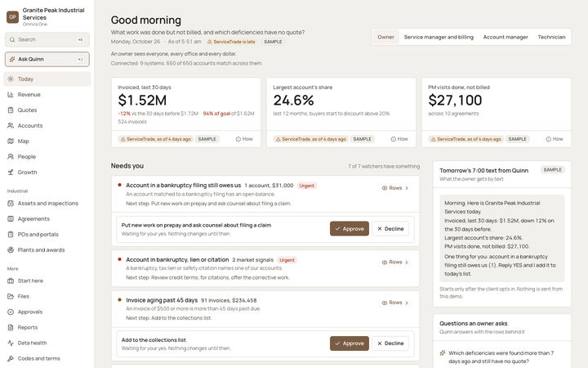Decline putting new work on prepay
The image size is (588, 368).
tap(390, 229)
